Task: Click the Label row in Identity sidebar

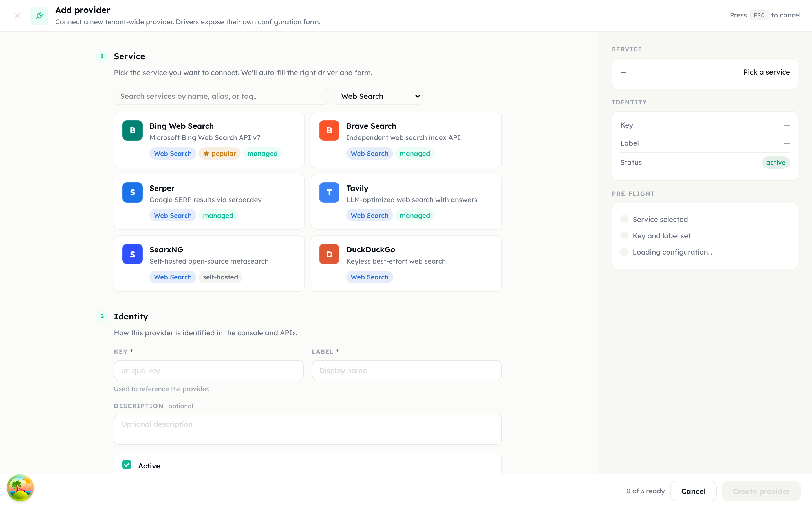Action: click(705, 143)
